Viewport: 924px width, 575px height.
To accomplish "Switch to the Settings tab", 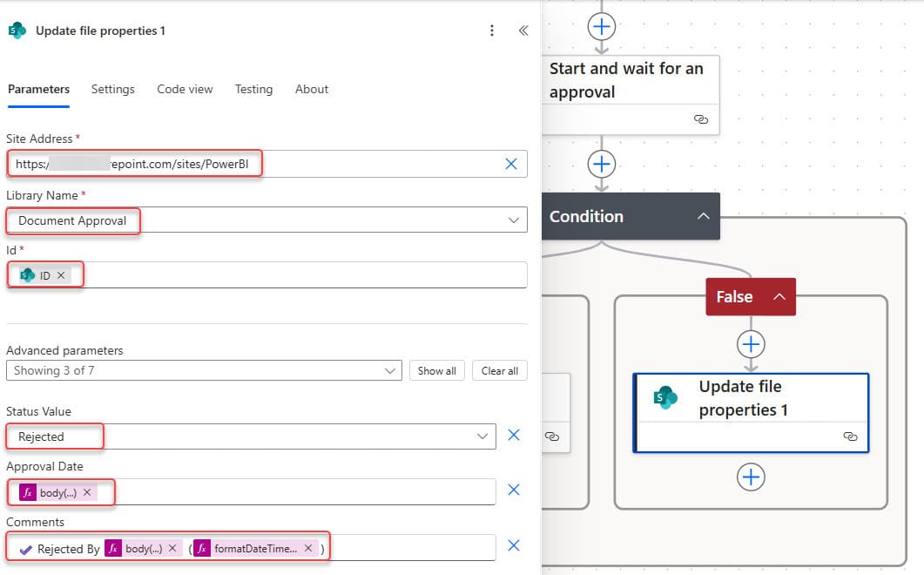I will (x=112, y=89).
